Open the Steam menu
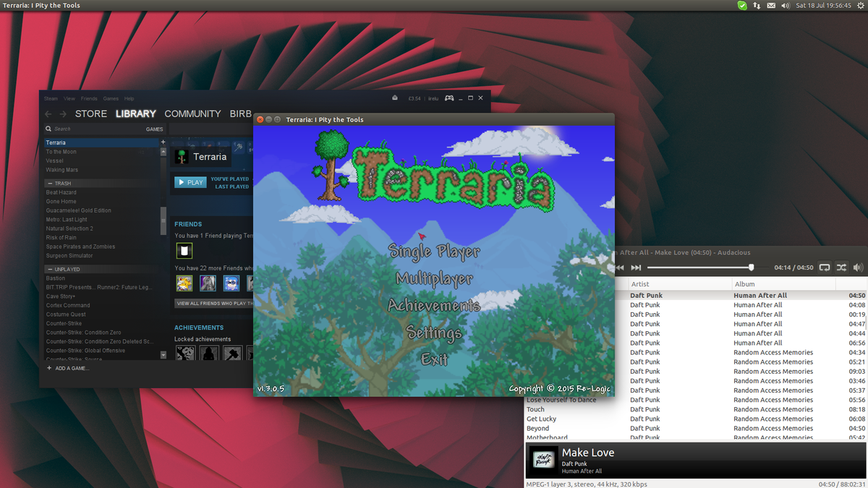Image resolution: width=868 pixels, height=488 pixels. point(51,98)
